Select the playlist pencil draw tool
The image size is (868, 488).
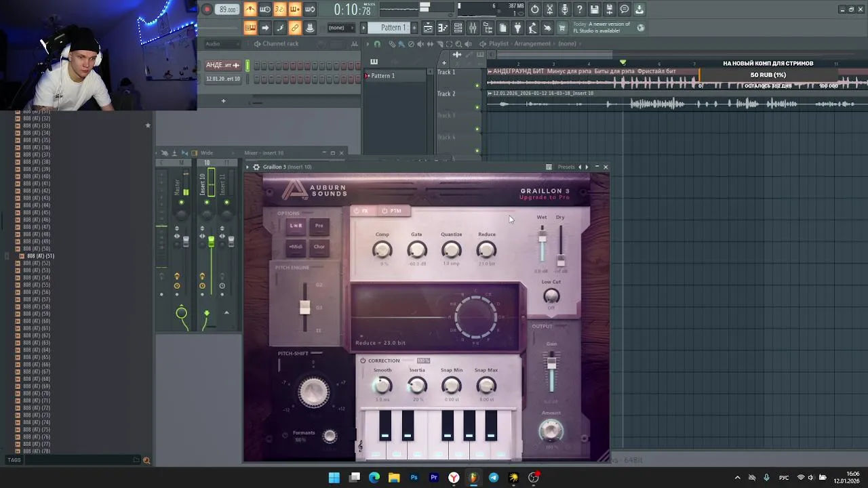(392, 44)
